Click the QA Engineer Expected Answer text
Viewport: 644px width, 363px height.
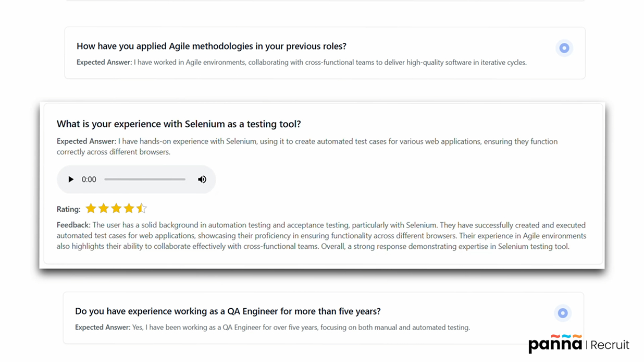(x=273, y=328)
